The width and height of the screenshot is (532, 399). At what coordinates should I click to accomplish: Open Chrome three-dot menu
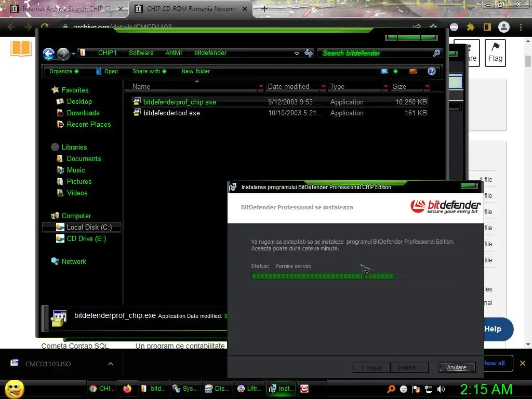(521, 27)
